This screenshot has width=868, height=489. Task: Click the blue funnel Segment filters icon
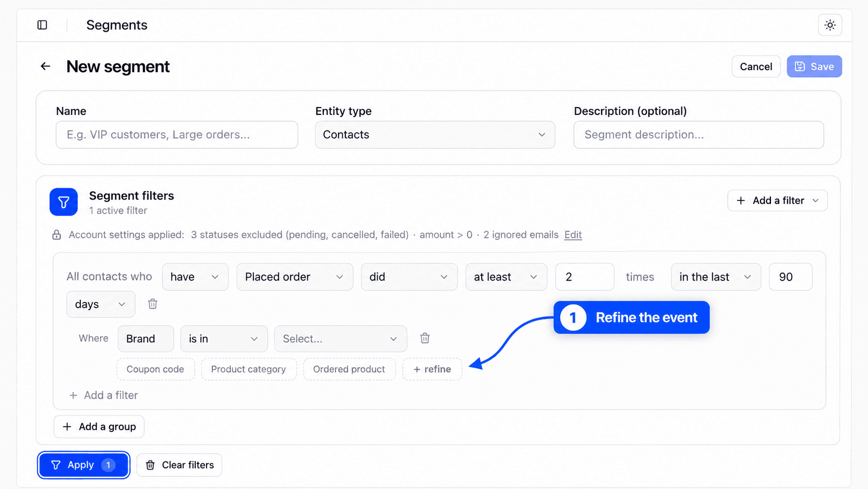(x=63, y=202)
